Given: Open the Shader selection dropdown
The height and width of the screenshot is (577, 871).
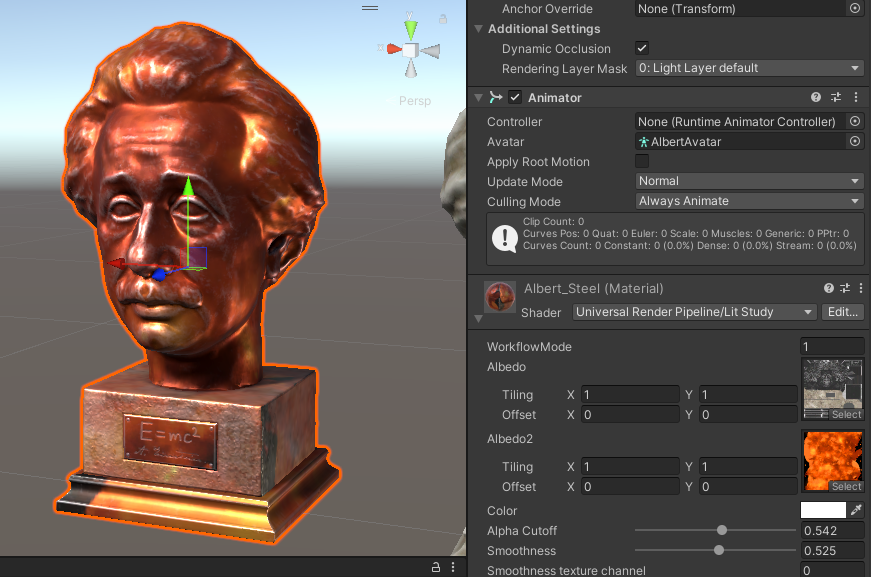Looking at the screenshot, I should (694, 312).
